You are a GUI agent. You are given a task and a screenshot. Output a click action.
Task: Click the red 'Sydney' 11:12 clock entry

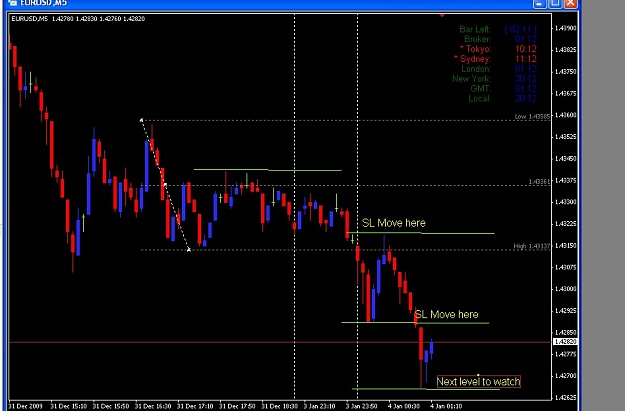click(x=495, y=59)
